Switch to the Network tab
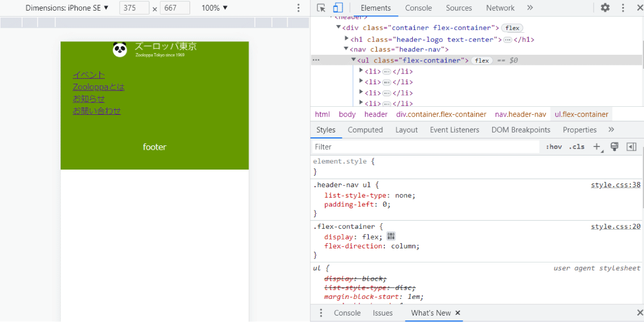The width and height of the screenshot is (644, 322). click(x=500, y=8)
